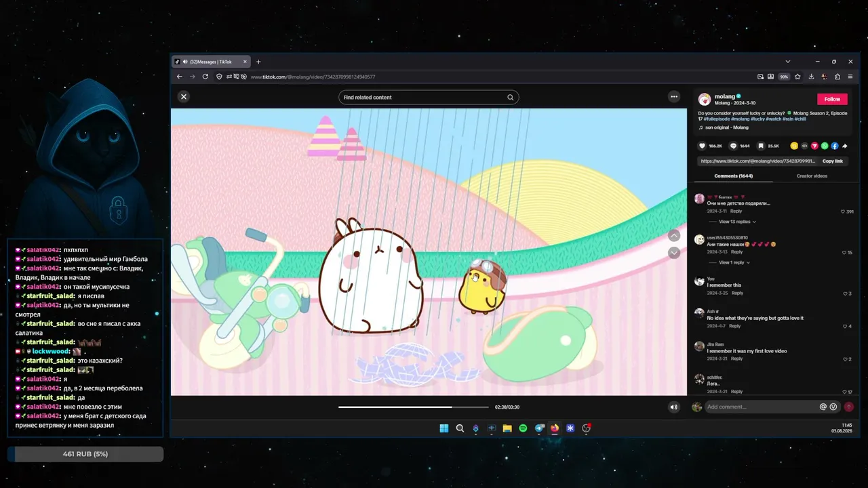Mute the video with the speaker button
This screenshot has width=868, height=488.
pos(673,407)
